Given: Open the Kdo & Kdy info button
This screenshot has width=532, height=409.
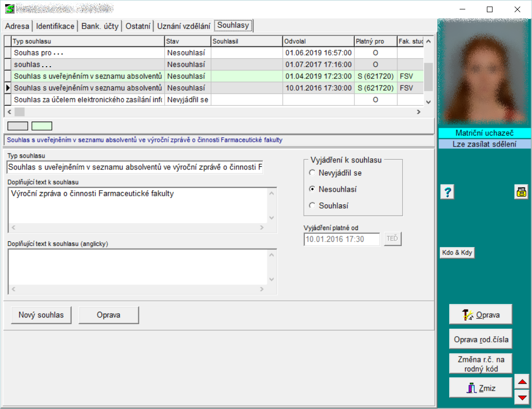Looking at the screenshot, I should [x=457, y=253].
